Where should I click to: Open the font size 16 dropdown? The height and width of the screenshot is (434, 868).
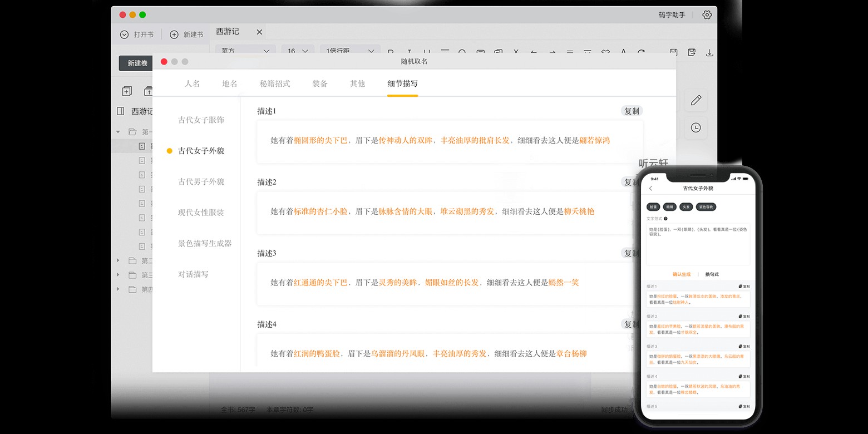(298, 51)
